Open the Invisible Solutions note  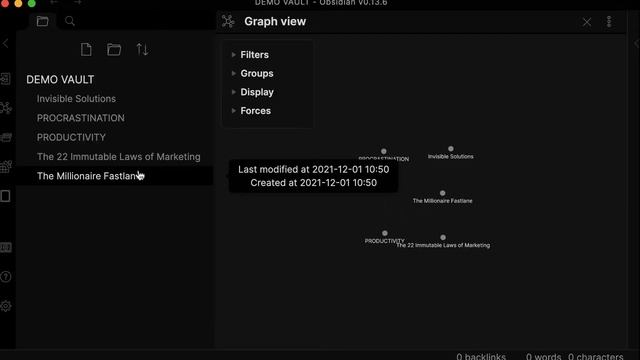click(76, 99)
